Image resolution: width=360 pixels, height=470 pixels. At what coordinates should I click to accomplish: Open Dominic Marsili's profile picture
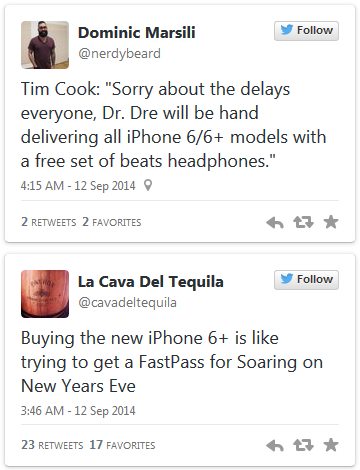45,45
